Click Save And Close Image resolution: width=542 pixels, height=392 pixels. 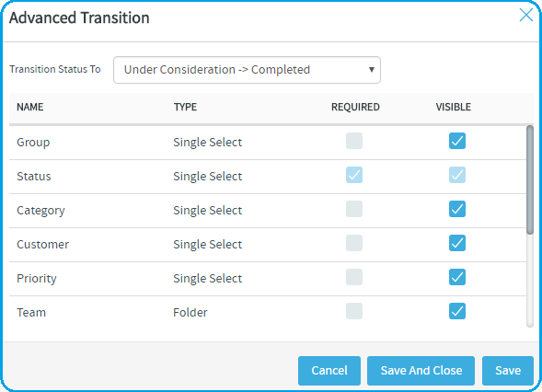click(x=421, y=371)
